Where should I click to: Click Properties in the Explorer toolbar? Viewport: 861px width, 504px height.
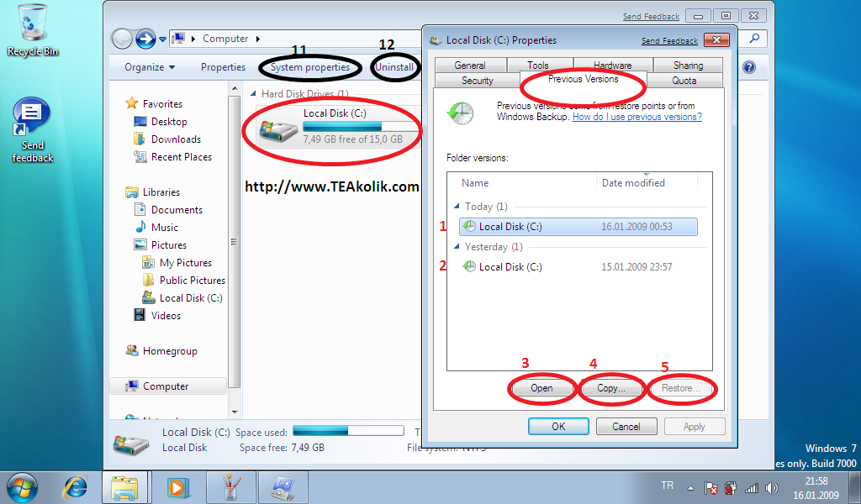[223, 67]
